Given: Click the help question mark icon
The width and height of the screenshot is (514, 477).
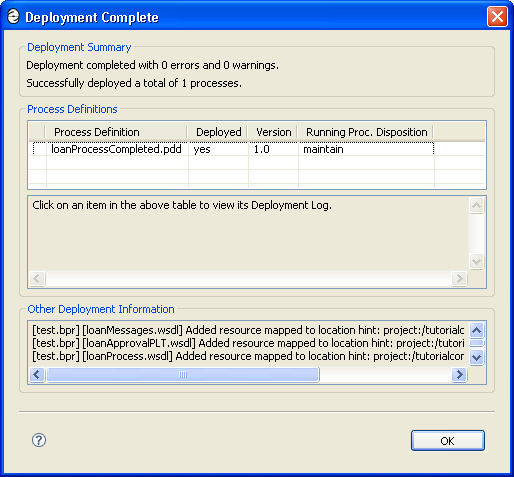Looking at the screenshot, I should [39, 440].
